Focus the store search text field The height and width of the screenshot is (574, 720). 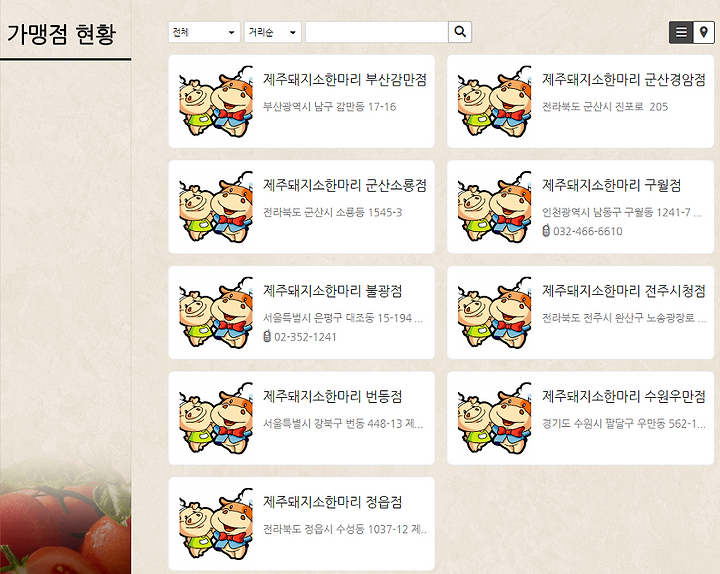(x=377, y=32)
